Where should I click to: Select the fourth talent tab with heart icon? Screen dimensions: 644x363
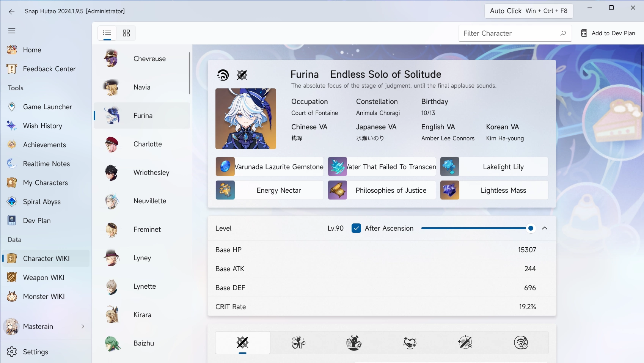tap(410, 343)
